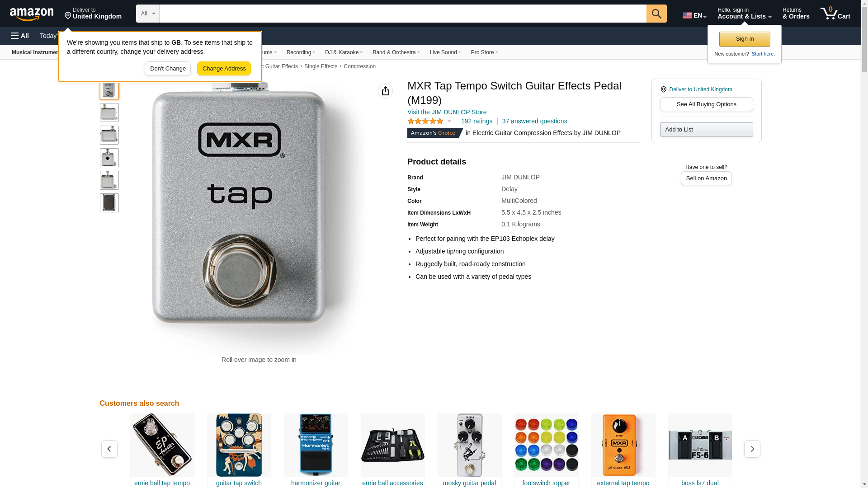This screenshot has width=868, height=488.
Task: Click the Add to List button
Action: click(706, 130)
